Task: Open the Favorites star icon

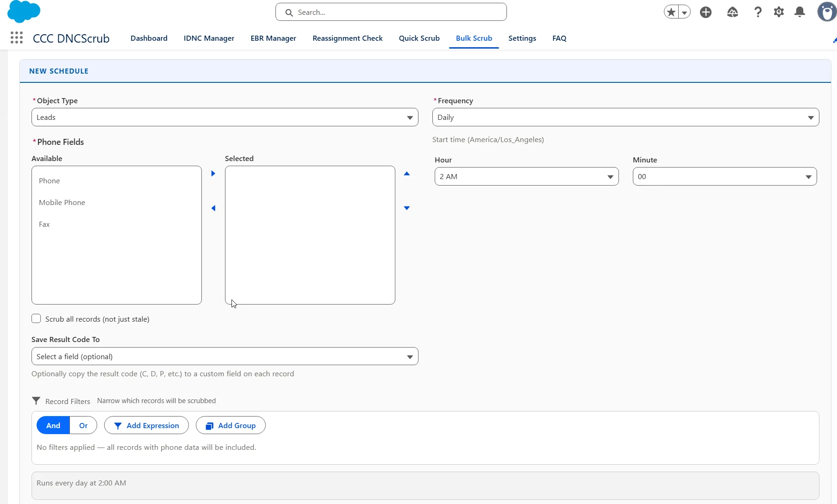Action: tap(671, 12)
